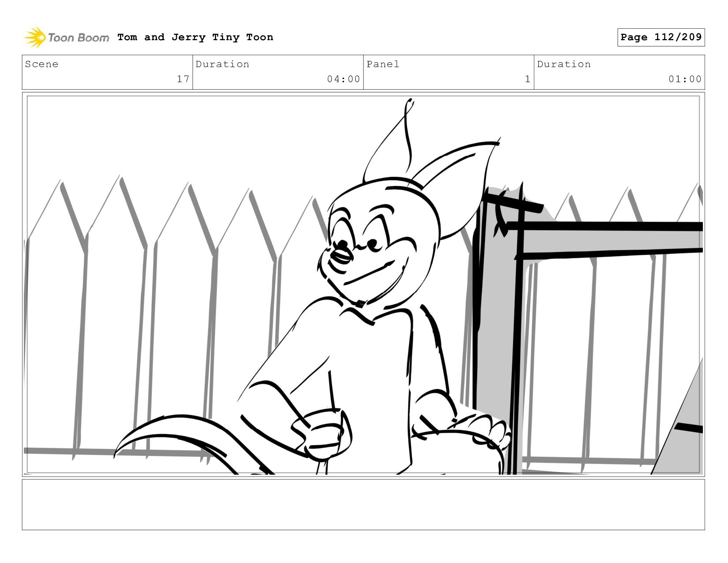Click the 'Page 112/209' box
728x563 pixels.
[x=661, y=37]
